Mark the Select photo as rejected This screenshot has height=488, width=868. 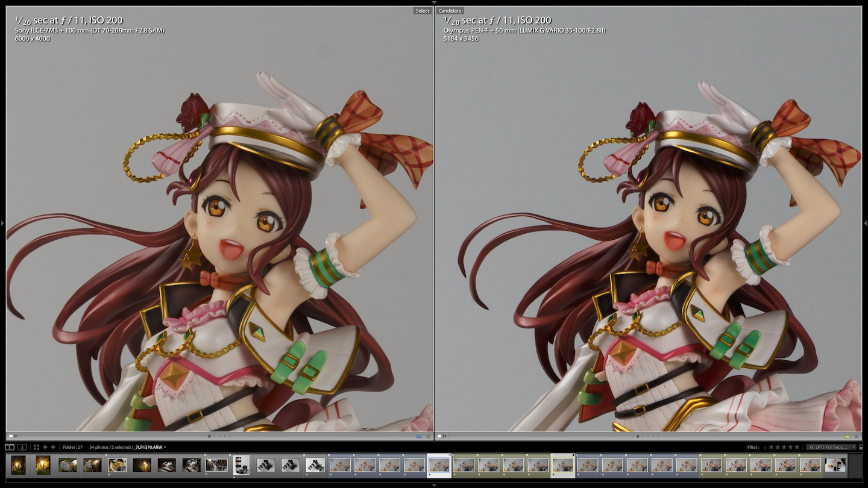16,436
